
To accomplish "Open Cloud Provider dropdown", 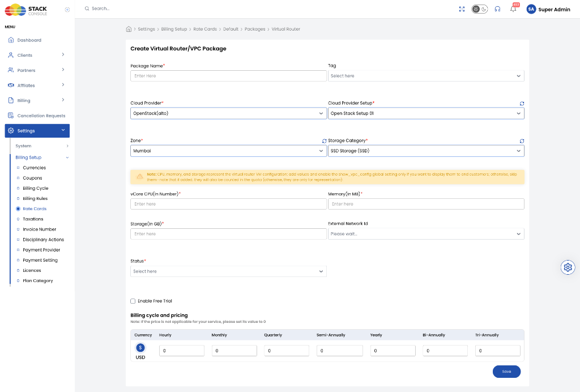I will point(228,113).
